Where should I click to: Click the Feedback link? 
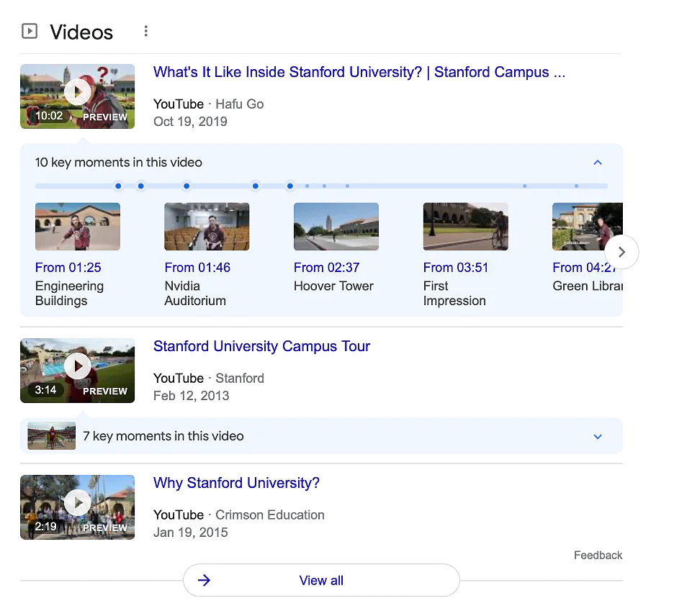[598, 555]
